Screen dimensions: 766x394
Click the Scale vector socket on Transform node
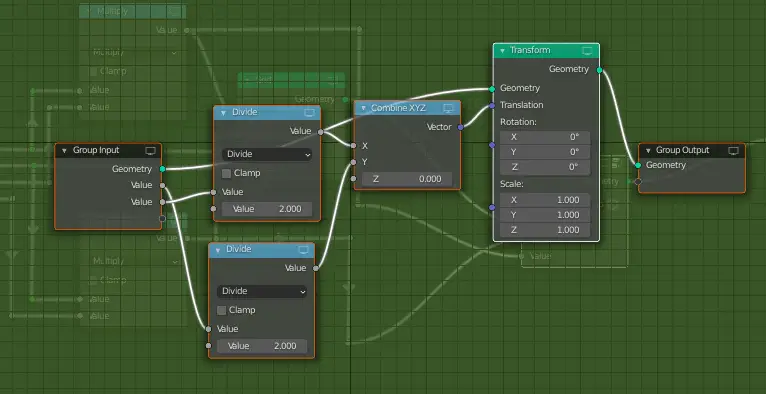pyautogui.click(x=492, y=207)
